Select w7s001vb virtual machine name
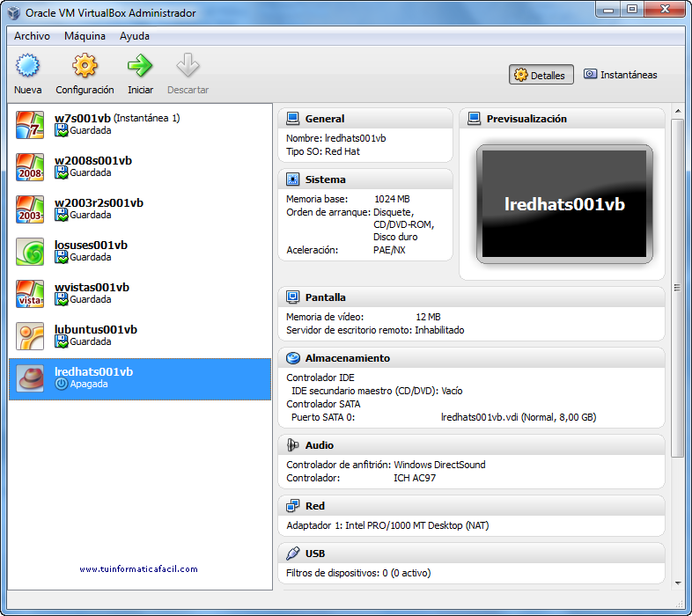 [83, 118]
